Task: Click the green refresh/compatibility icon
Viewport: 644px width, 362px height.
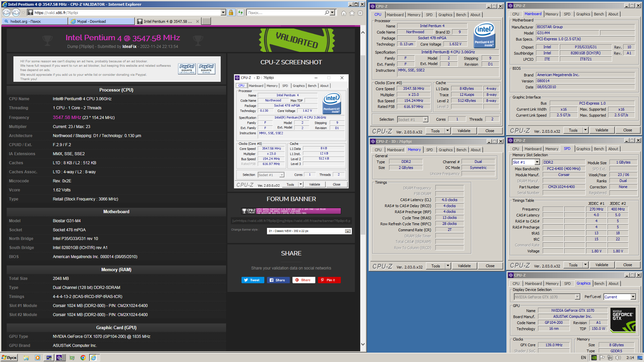Action: pyautogui.click(x=240, y=13)
